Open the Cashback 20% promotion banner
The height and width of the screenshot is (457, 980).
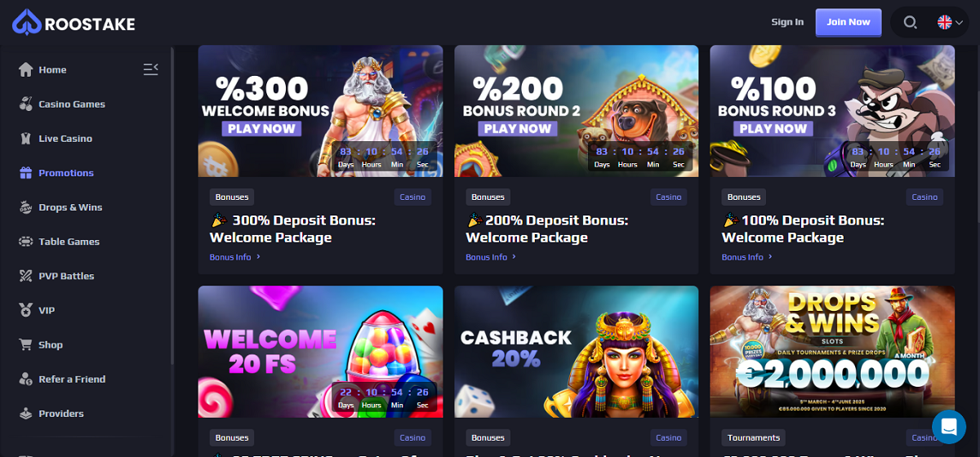(x=577, y=352)
